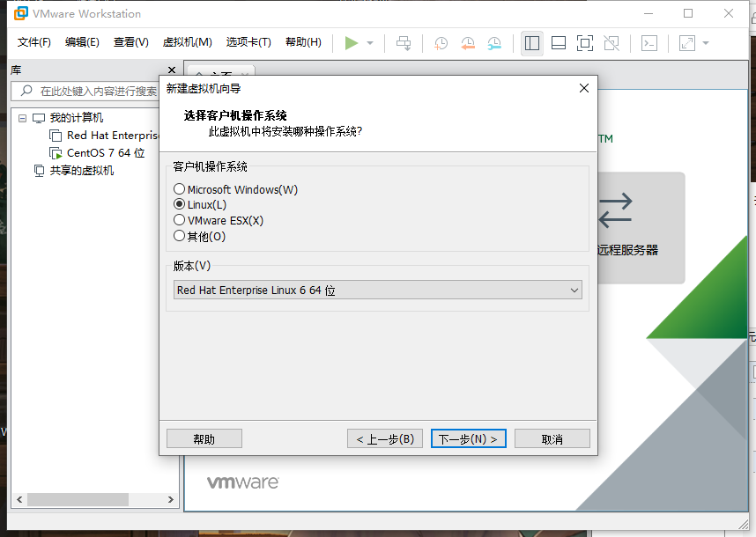The height and width of the screenshot is (537, 756).
Task: Click the VMware Workstation app logo
Action: click(21, 13)
